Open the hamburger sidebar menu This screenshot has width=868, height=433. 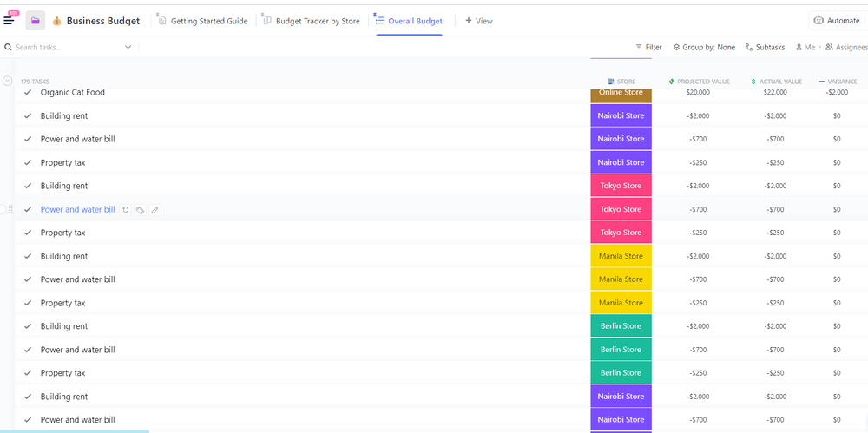click(x=10, y=21)
